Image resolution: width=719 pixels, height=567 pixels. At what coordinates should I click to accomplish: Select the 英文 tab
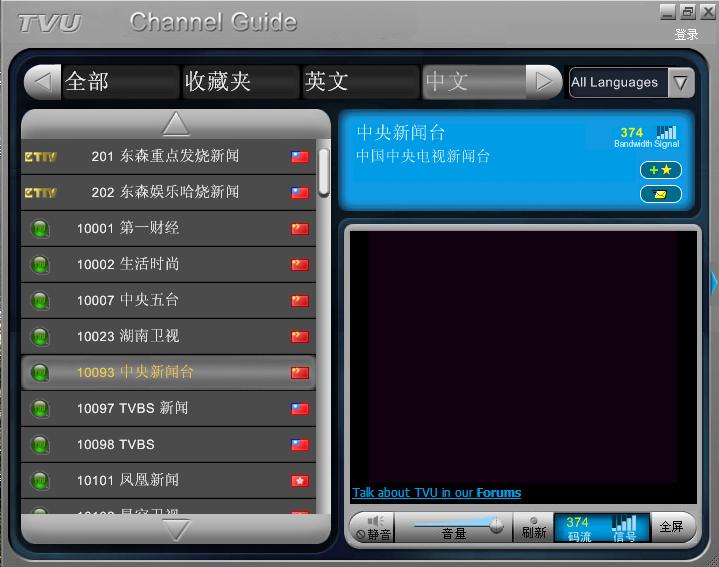pos(360,82)
